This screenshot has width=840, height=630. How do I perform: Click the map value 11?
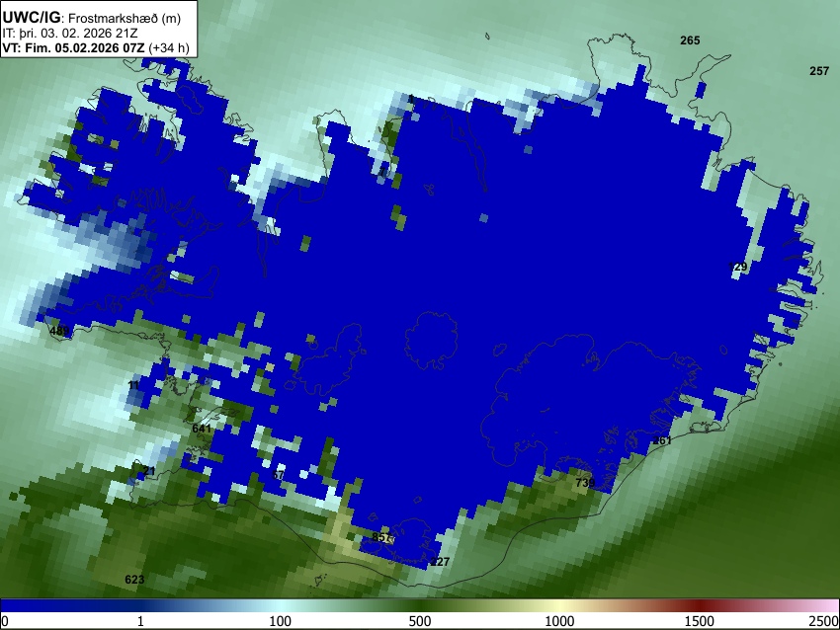134,385
